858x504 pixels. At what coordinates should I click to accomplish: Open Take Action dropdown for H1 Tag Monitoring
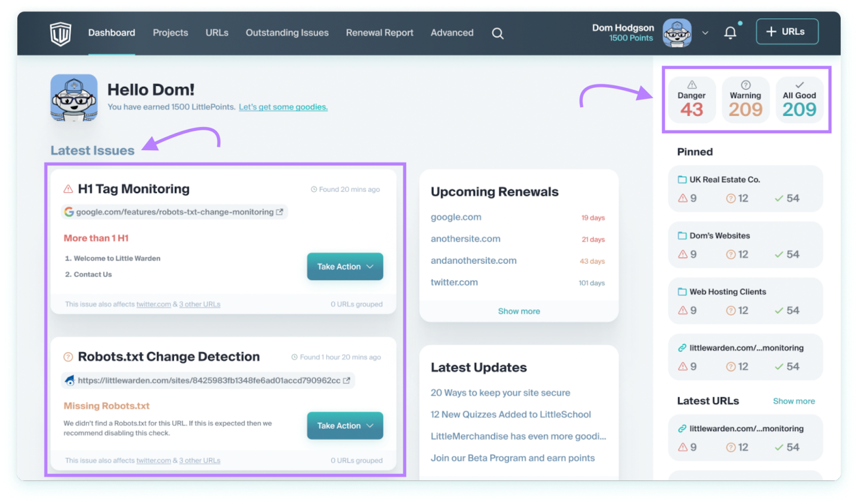[x=345, y=266]
